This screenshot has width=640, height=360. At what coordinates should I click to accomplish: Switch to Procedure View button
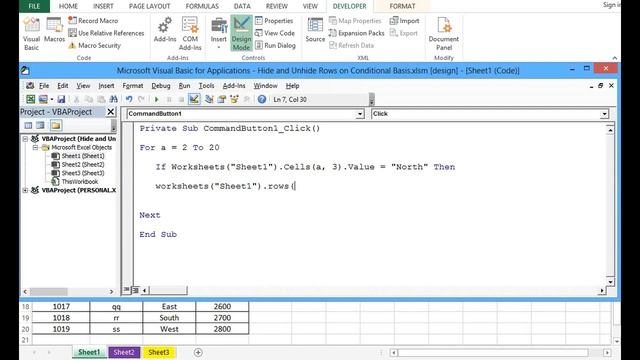(127, 290)
